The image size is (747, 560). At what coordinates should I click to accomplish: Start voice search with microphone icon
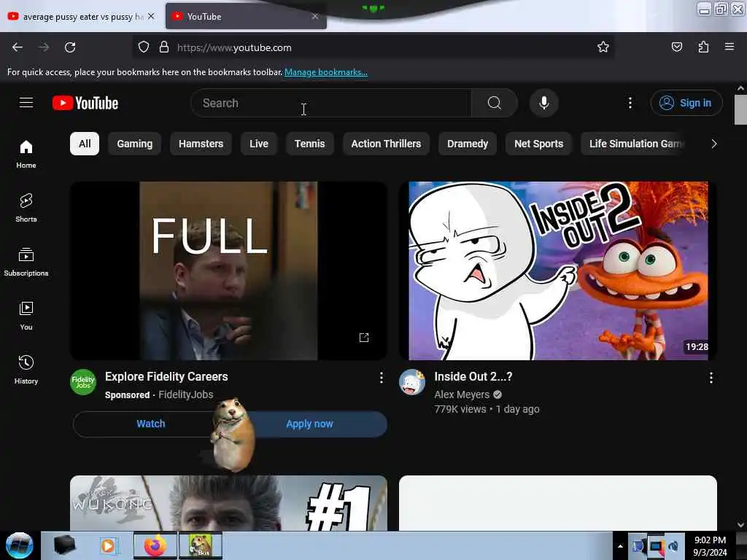click(x=543, y=103)
